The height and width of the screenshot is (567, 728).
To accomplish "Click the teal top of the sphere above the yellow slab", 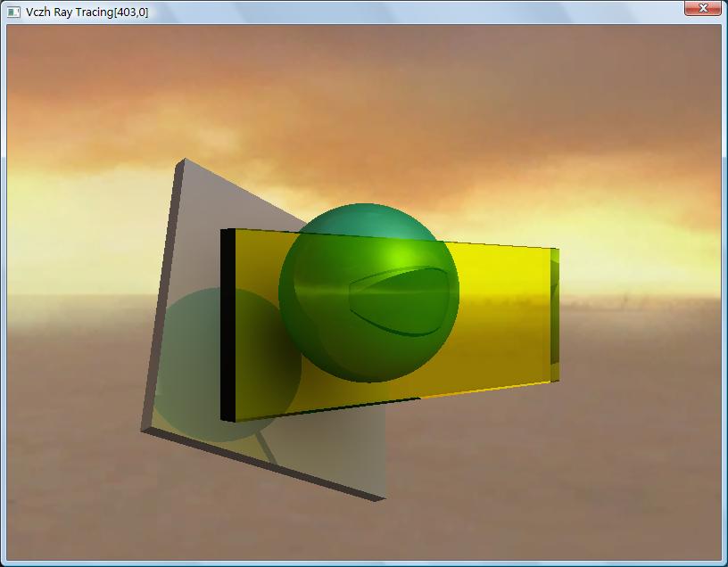I will click(x=368, y=219).
